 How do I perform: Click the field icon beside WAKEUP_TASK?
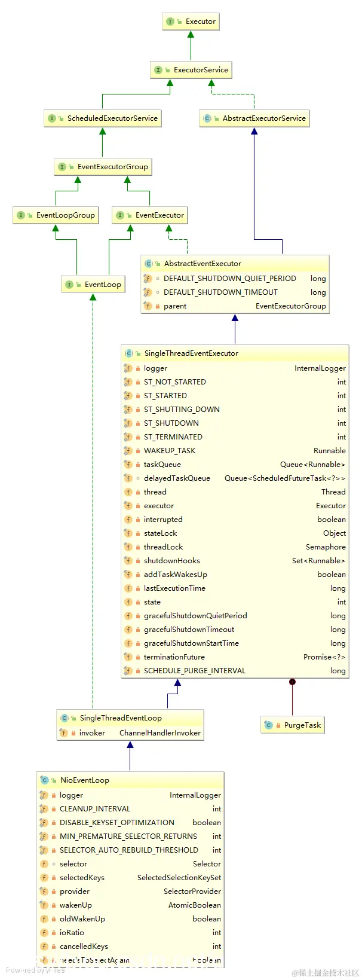click(x=128, y=451)
